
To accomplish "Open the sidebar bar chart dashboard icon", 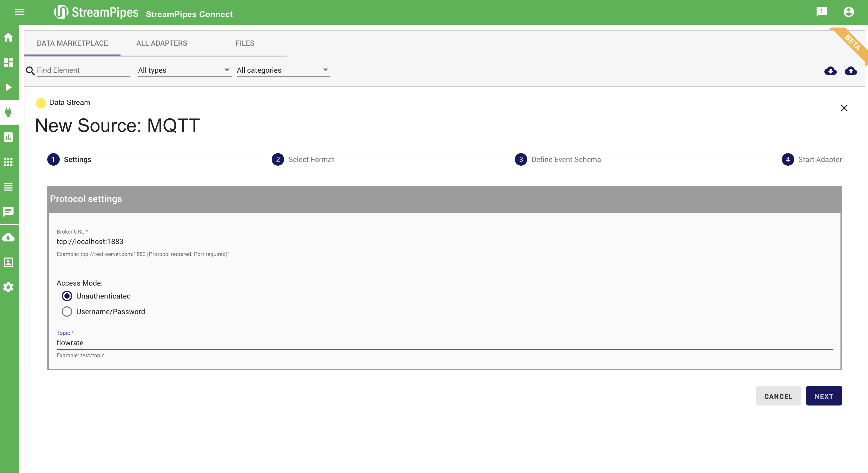I will point(9,137).
